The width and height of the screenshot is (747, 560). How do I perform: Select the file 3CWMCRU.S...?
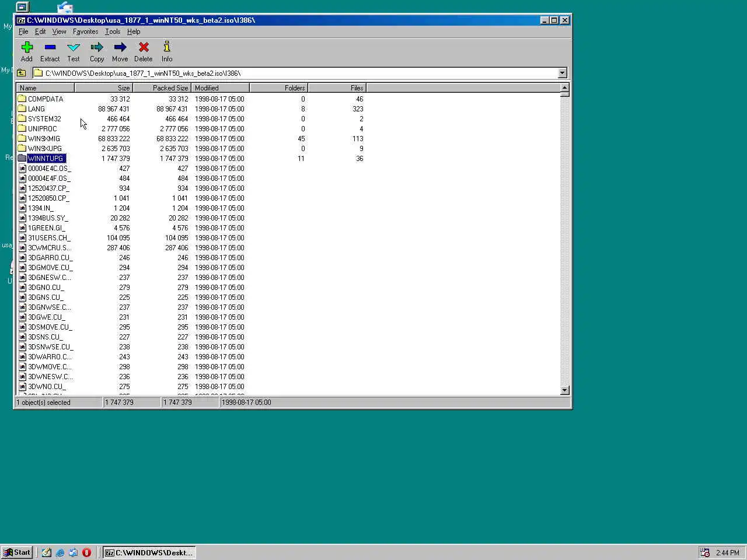(50, 247)
